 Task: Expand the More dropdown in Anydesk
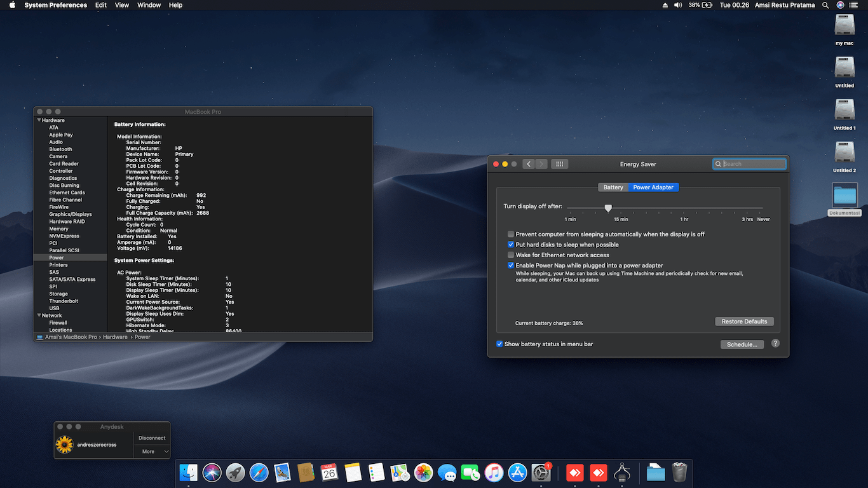coord(153,451)
